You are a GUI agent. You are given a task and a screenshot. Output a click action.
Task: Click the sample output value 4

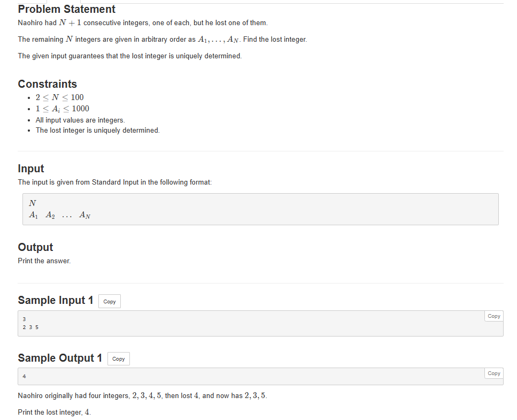[x=24, y=376]
